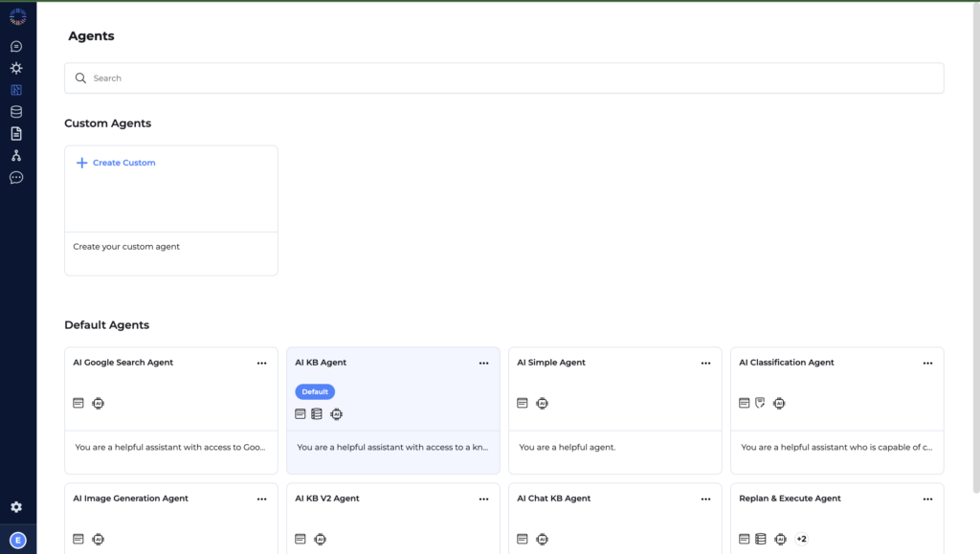
Task: Click the knowledge base icon on AI KB Agent
Action: pyautogui.click(x=317, y=413)
